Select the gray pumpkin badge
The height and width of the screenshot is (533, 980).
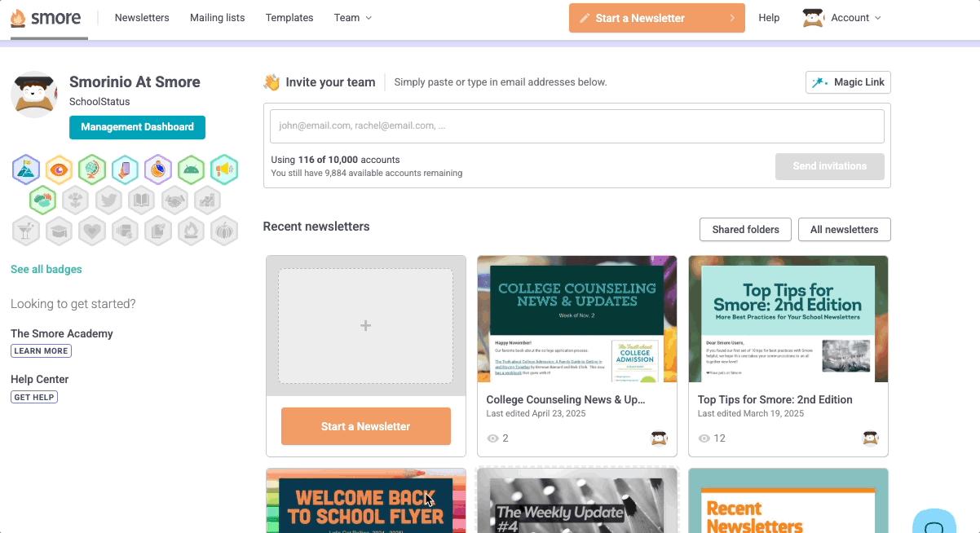click(224, 231)
